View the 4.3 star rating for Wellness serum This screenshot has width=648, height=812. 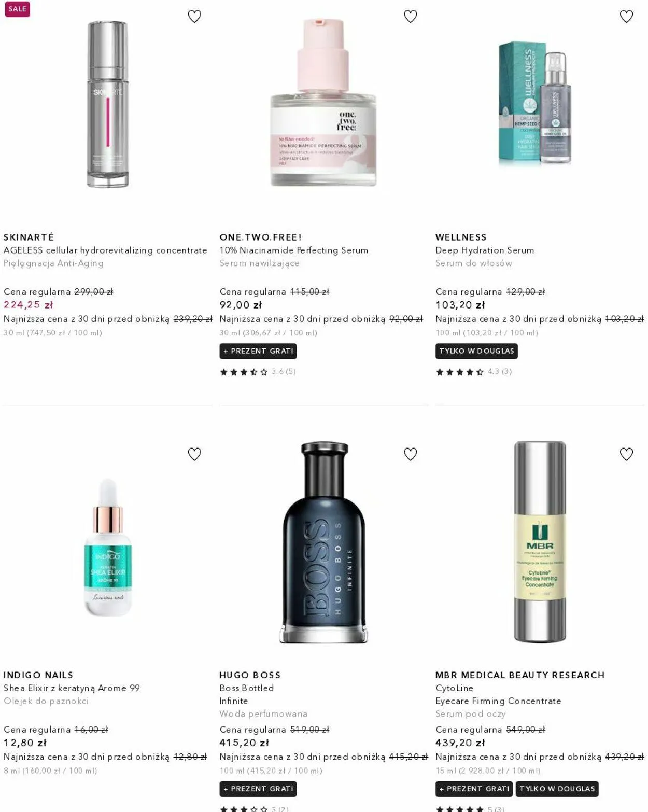[x=474, y=372]
